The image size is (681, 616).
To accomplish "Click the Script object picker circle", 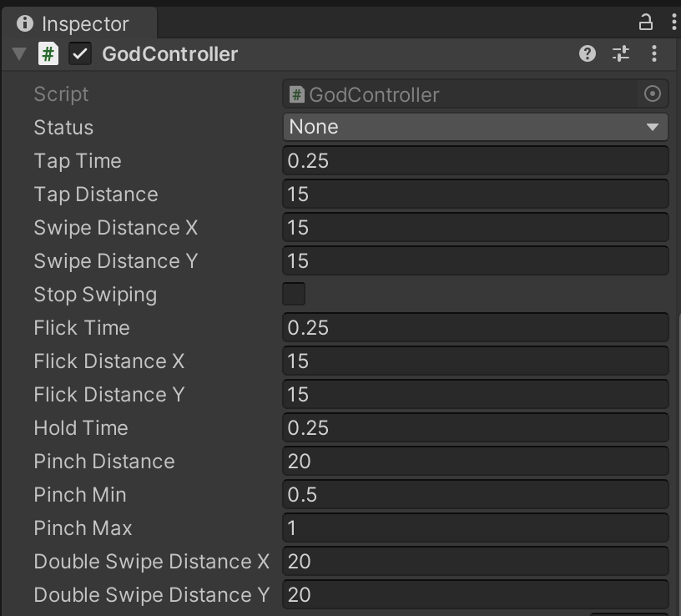I will pos(653,94).
